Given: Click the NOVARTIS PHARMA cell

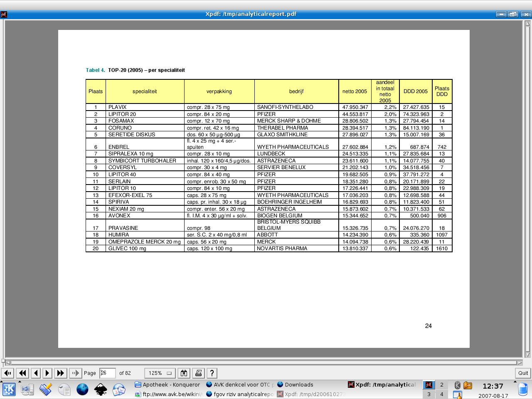Looking at the screenshot, I should point(296,249).
